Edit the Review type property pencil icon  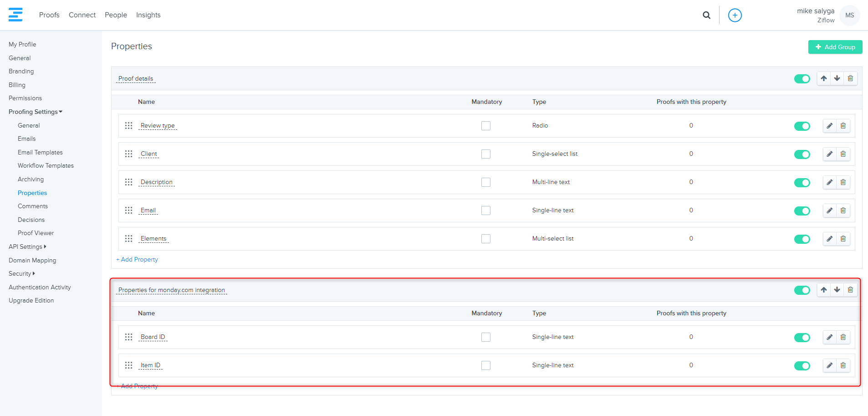[x=830, y=126]
